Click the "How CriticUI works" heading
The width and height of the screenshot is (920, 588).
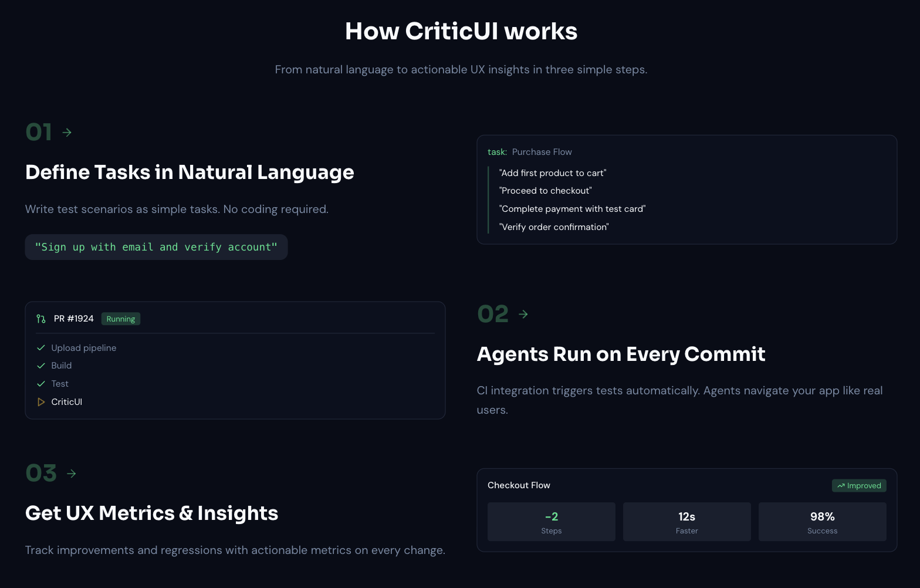click(x=461, y=32)
